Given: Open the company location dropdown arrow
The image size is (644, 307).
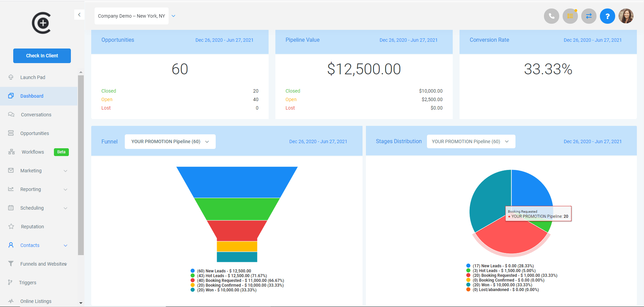Looking at the screenshot, I should click(174, 16).
